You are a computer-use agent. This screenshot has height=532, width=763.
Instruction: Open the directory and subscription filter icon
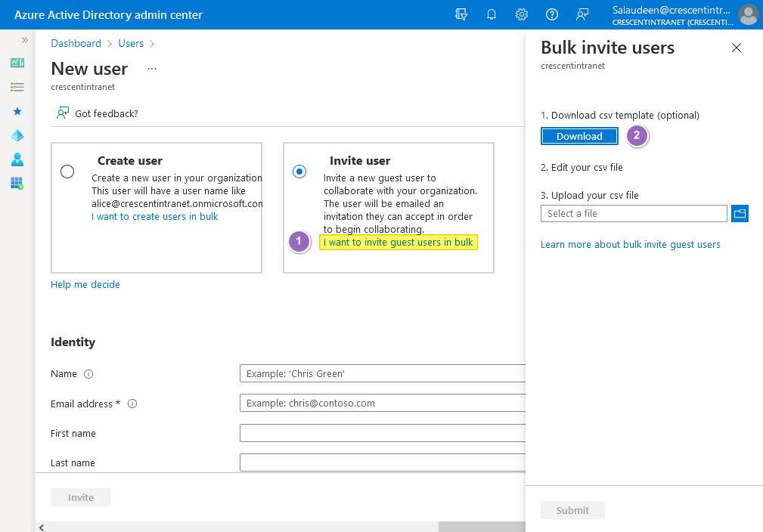coord(461,14)
